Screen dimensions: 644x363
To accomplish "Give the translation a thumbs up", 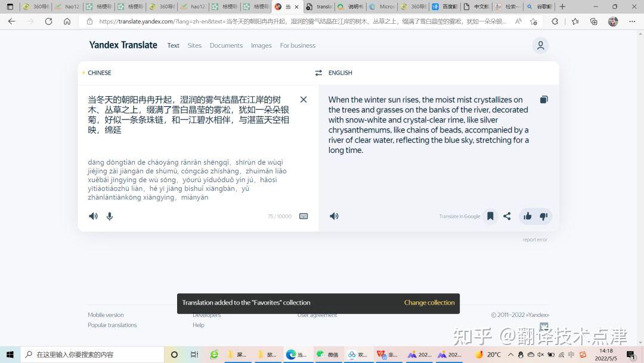I will coord(527,216).
